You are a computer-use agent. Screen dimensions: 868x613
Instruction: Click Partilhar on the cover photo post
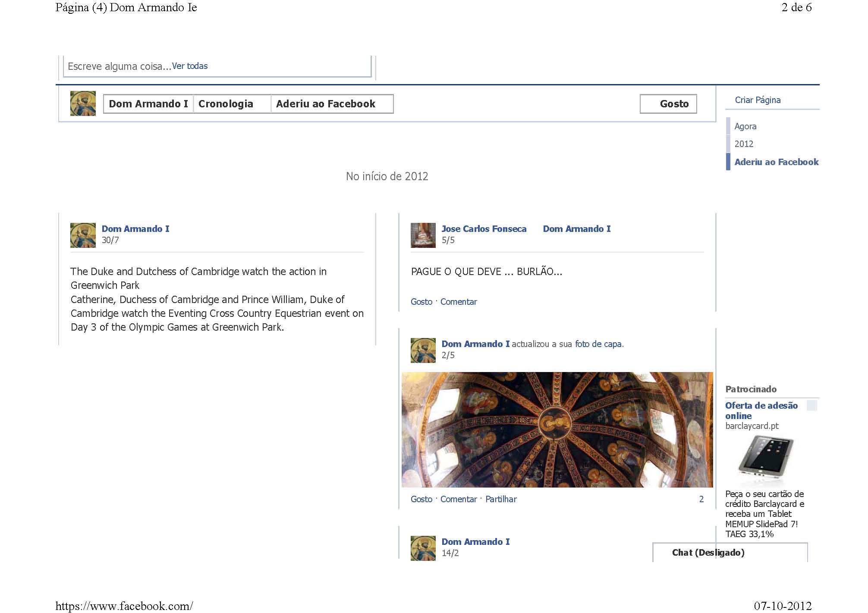coord(500,499)
